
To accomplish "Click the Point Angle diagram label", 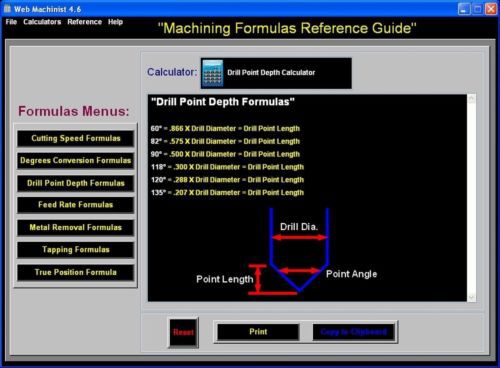I will [351, 274].
